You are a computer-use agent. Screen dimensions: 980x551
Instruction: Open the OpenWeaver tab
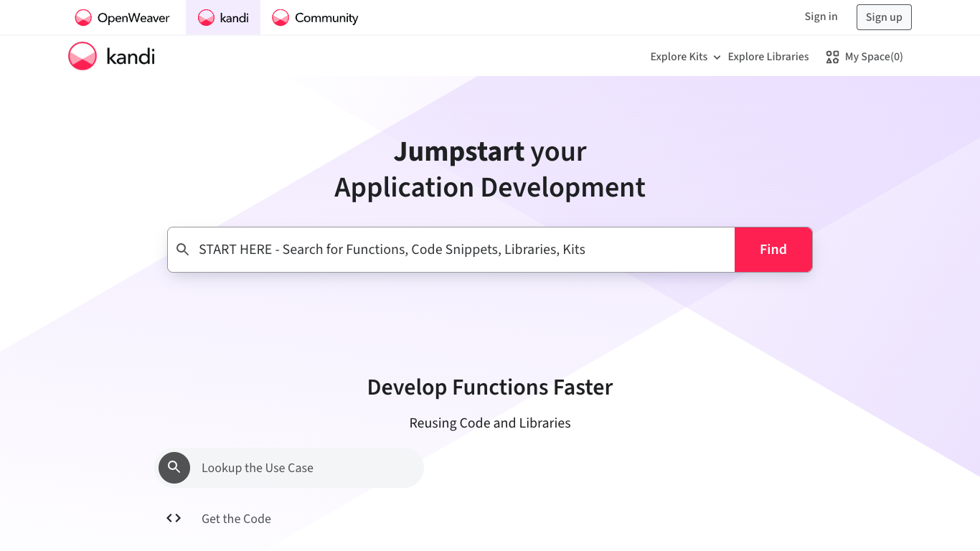click(x=123, y=18)
